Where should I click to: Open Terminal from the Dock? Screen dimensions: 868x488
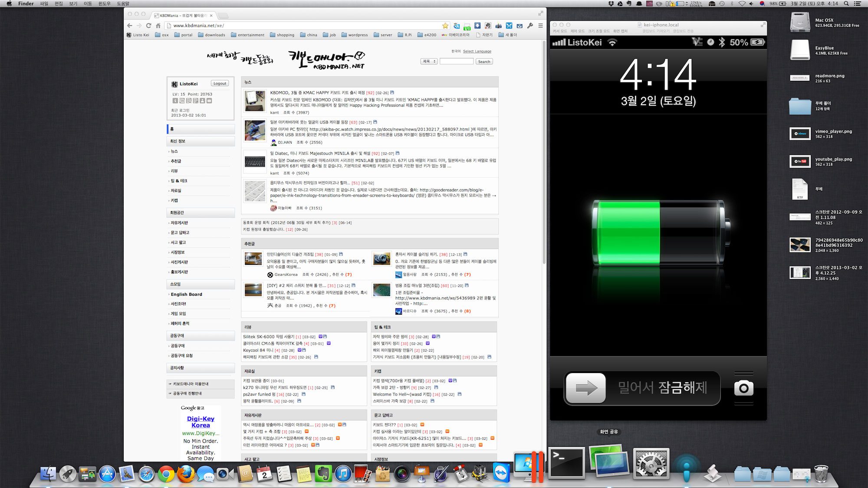coord(567,463)
